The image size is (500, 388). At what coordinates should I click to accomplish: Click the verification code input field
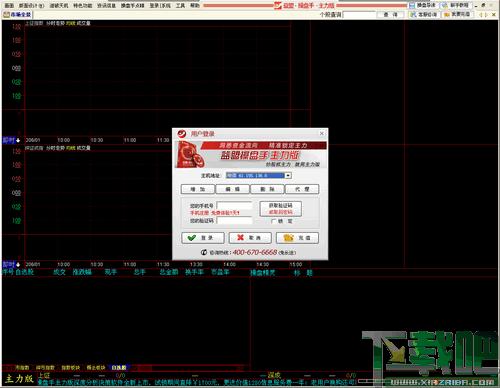tap(235, 221)
